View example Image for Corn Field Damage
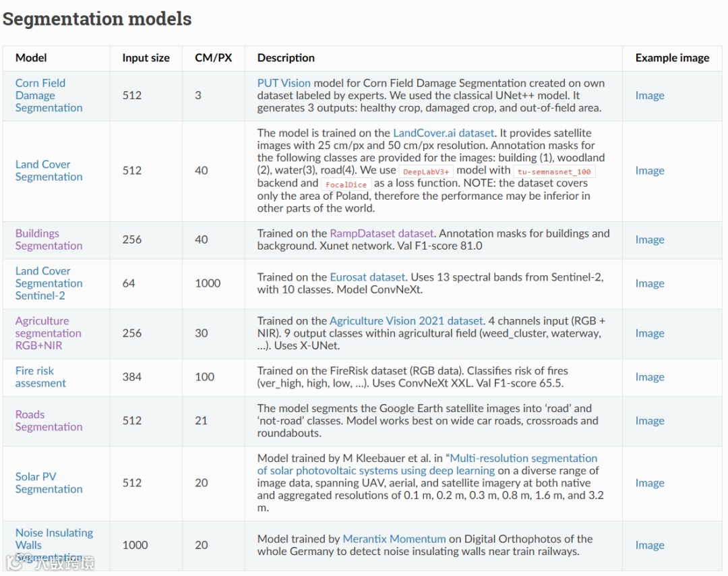This screenshot has height=576, width=728. [650, 96]
